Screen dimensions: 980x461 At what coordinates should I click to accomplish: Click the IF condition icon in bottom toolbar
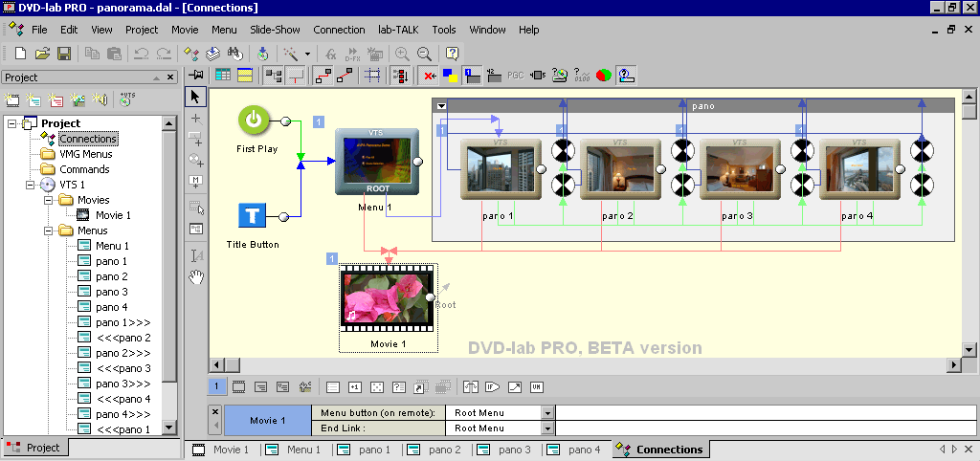[x=493, y=387]
